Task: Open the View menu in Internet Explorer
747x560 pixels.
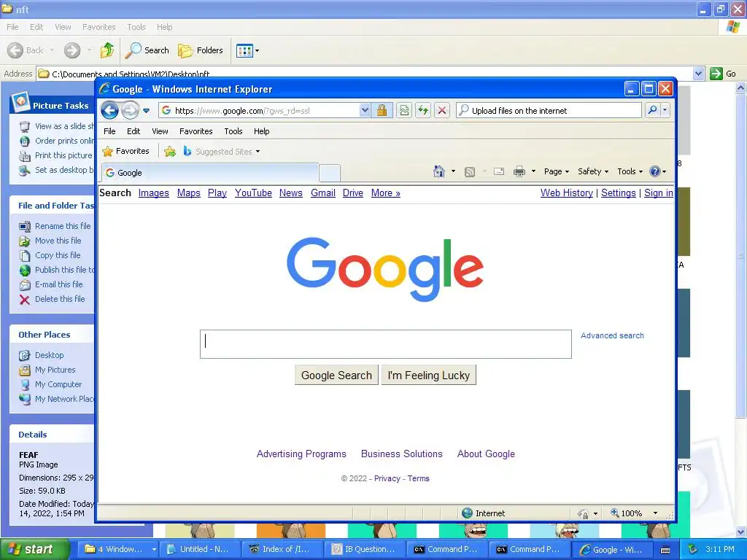Action: [x=160, y=131]
